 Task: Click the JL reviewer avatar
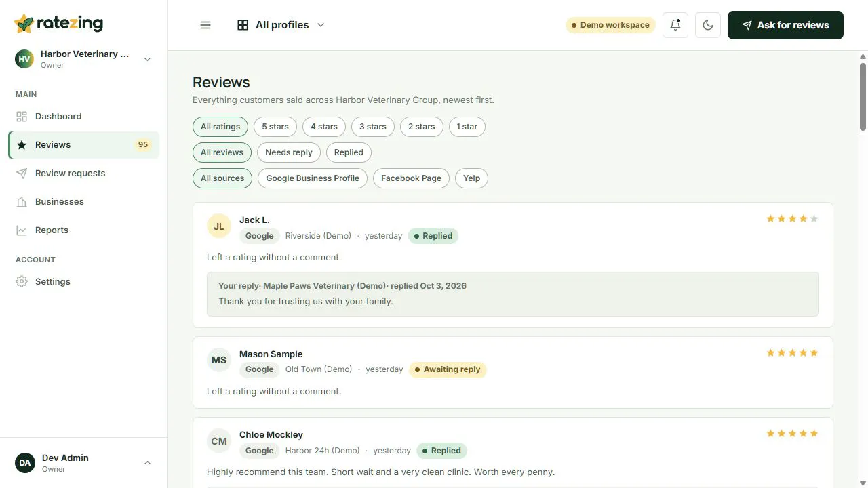219,226
